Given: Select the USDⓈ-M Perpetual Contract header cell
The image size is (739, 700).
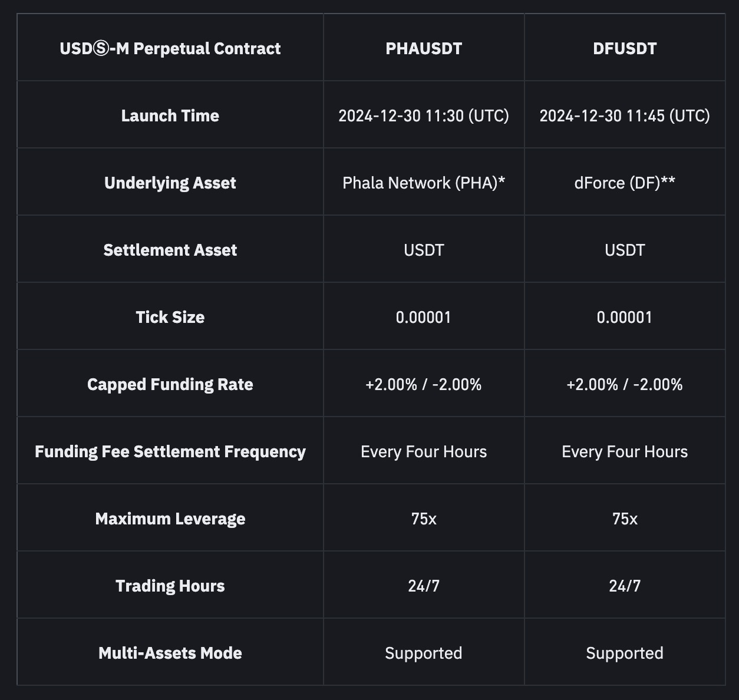Looking at the screenshot, I should point(170,48).
